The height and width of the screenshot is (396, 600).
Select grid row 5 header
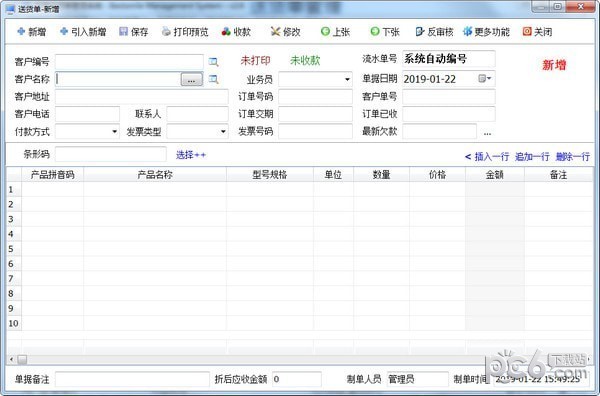tap(14, 249)
